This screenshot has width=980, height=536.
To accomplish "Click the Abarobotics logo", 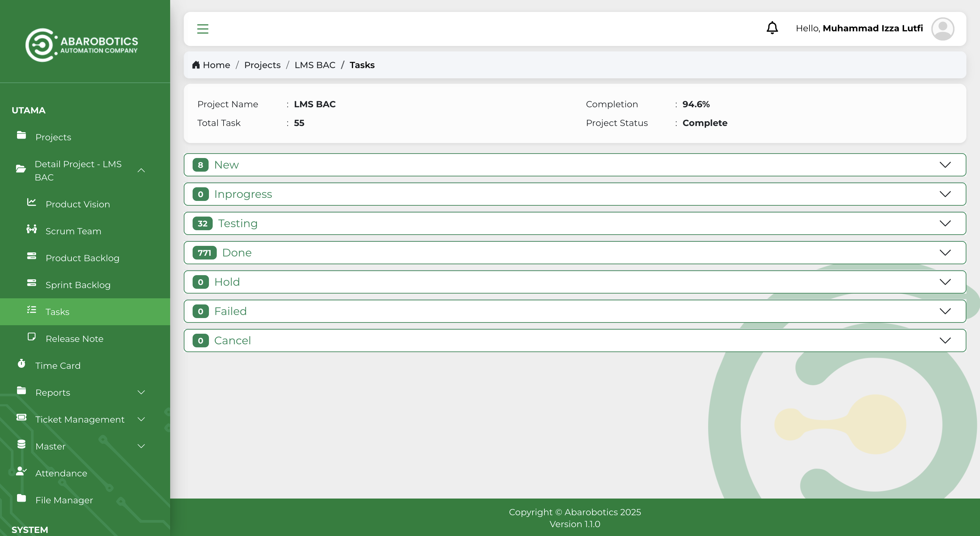I will pyautogui.click(x=82, y=45).
